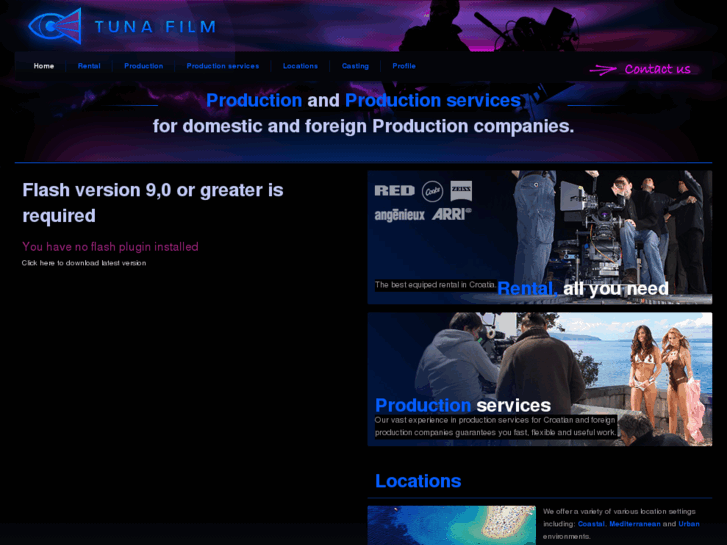
Task: View the Profile menu item
Action: pos(404,66)
